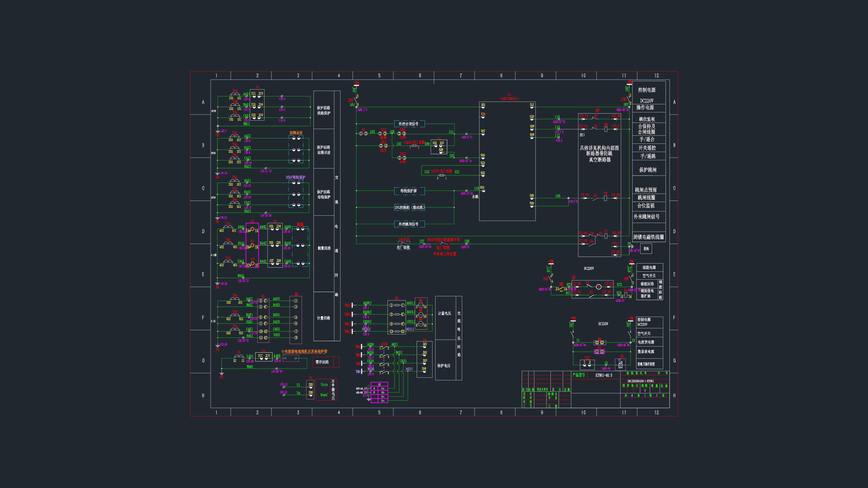Select terminal number 503

tap(482, 188)
